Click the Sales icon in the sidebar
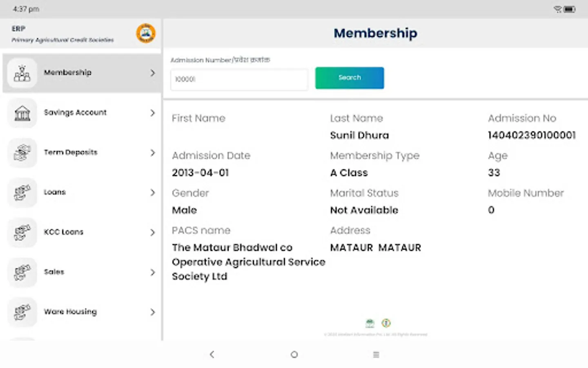588x368 pixels. click(x=22, y=272)
